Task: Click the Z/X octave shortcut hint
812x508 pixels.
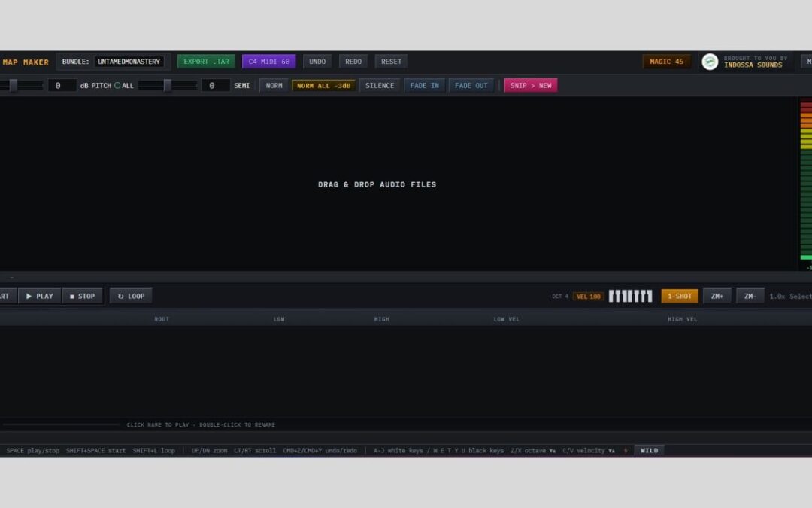Action: coord(533,451)
